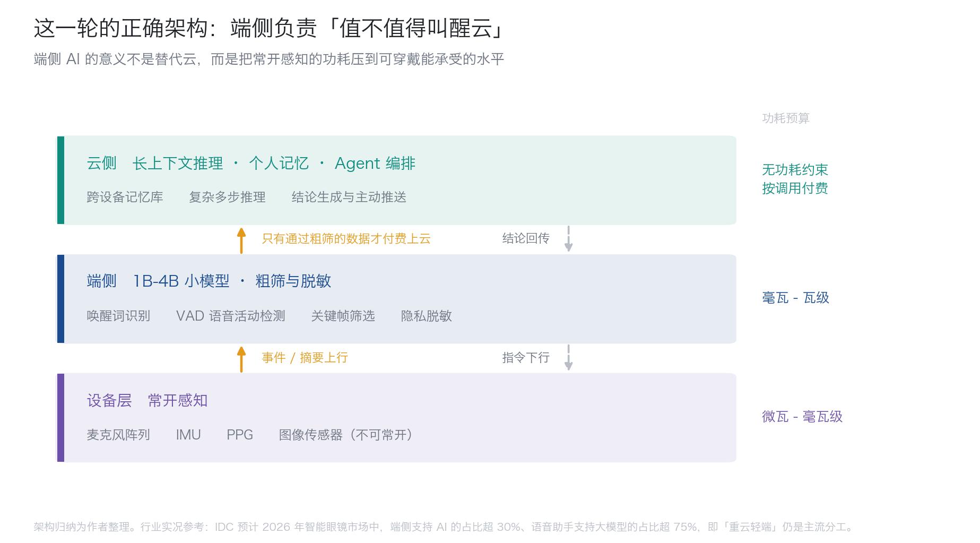Click the 无功耗约束 按调用付费 label

pyautogui.click(x=795, y=179)
